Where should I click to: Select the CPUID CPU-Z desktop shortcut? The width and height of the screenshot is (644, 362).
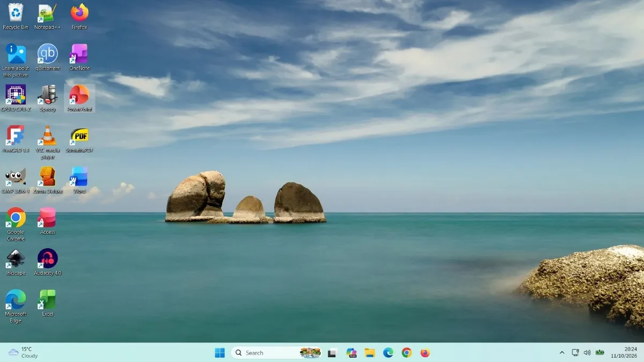tap(16, 98)
